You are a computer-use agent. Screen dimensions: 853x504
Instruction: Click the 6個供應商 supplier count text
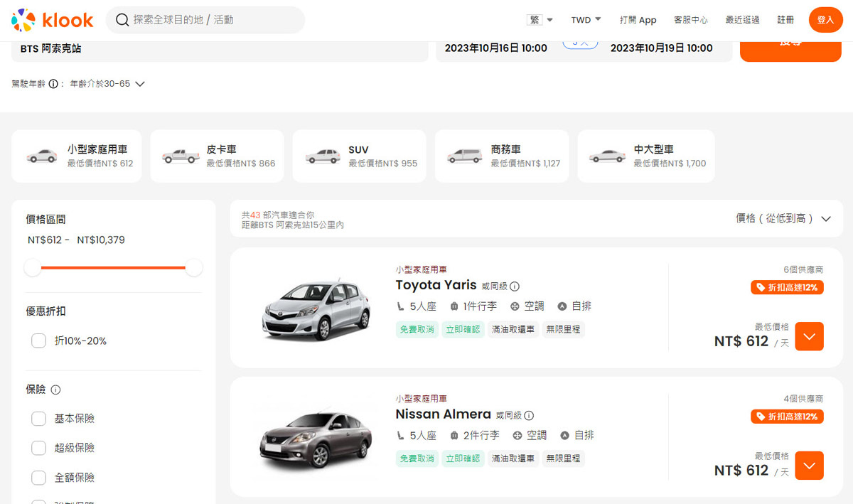coord(803,270)
